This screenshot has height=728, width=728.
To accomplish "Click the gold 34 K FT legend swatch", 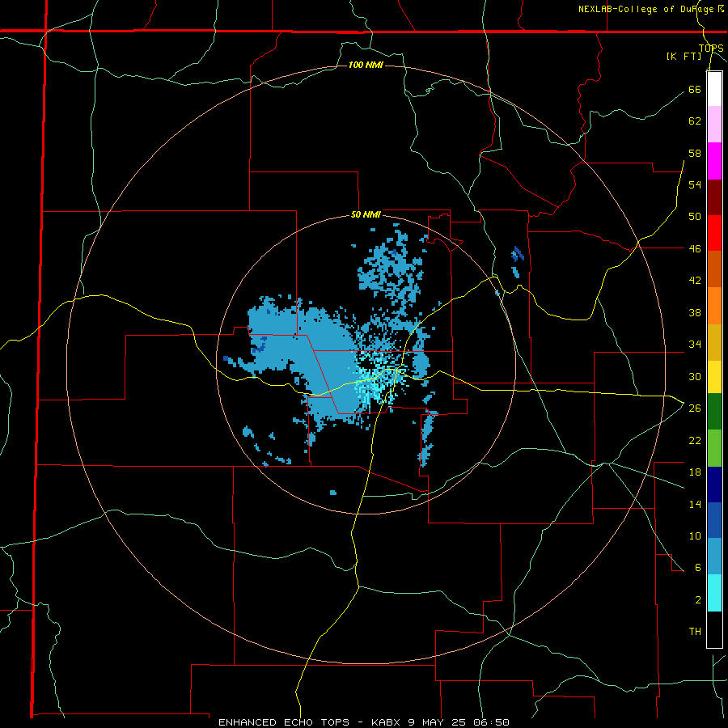I will [x=714, y=342].
